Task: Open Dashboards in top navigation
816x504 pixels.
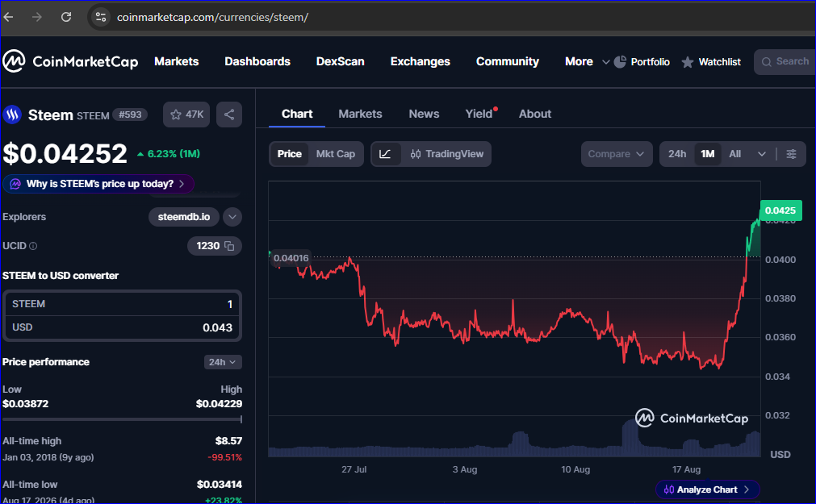Action: (x=257, y=61)
